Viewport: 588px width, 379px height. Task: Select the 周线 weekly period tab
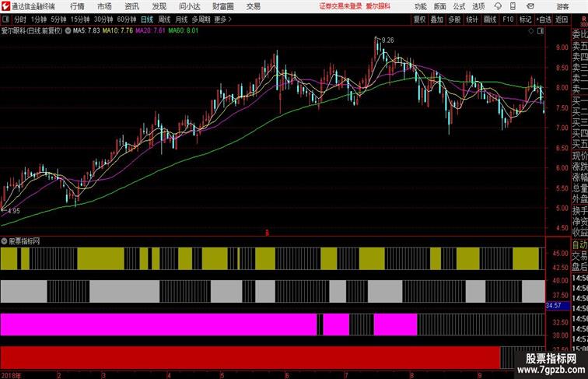tap(164, 19)
